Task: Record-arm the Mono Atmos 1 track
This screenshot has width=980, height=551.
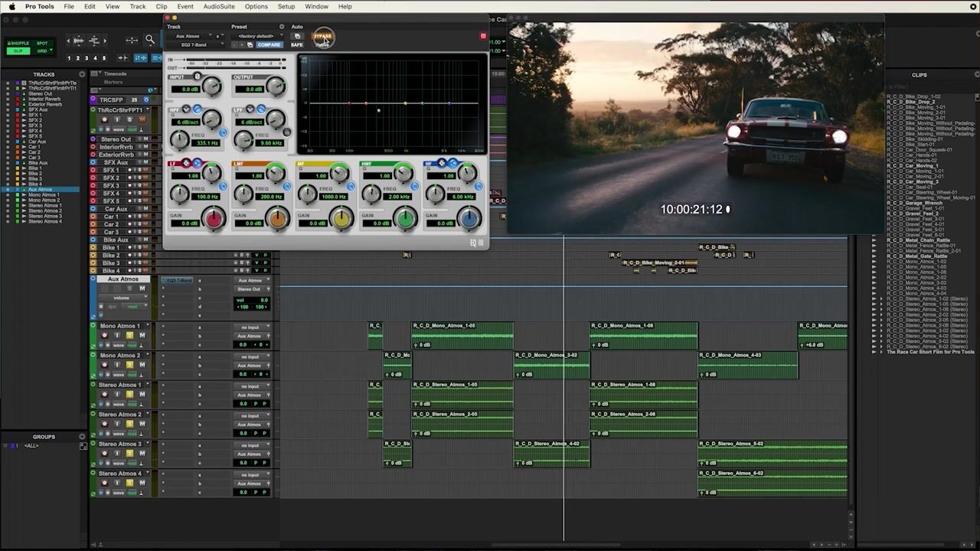Action: pos(104,335)
